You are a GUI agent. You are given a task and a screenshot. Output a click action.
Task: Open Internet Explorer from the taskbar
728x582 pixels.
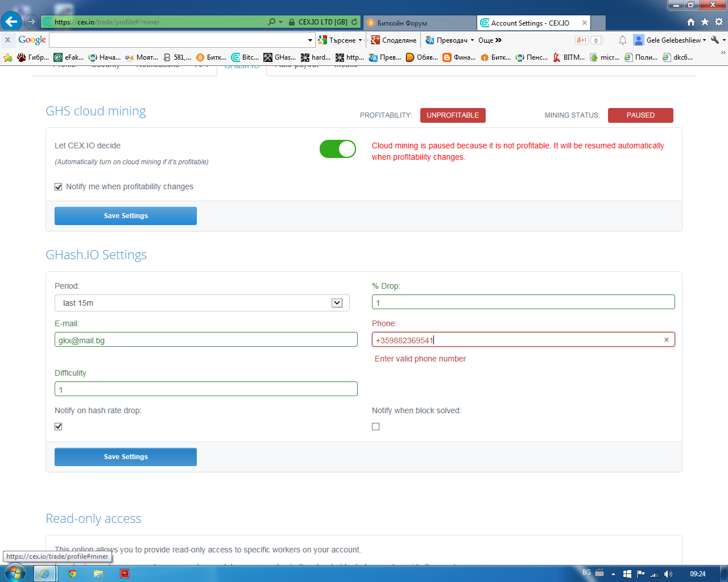coord(44,573)
